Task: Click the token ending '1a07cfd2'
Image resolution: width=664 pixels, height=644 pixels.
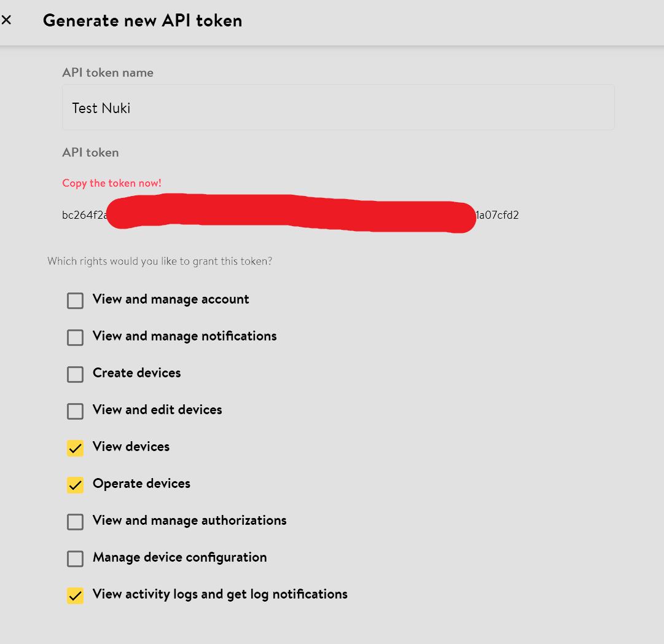Action: [498, 216]
